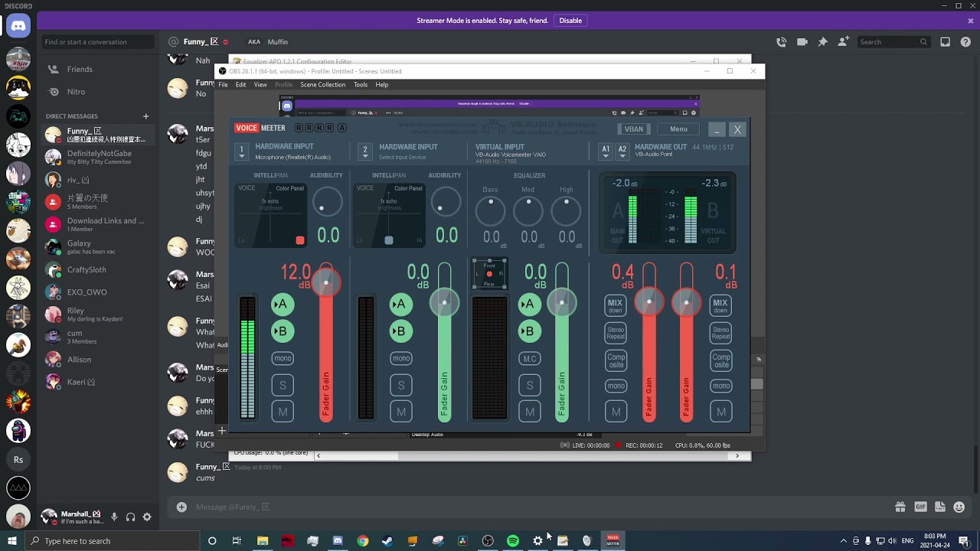Screen dimensions: 980x551
Task: Click the Discord Search box
Action: pos(893,42)
